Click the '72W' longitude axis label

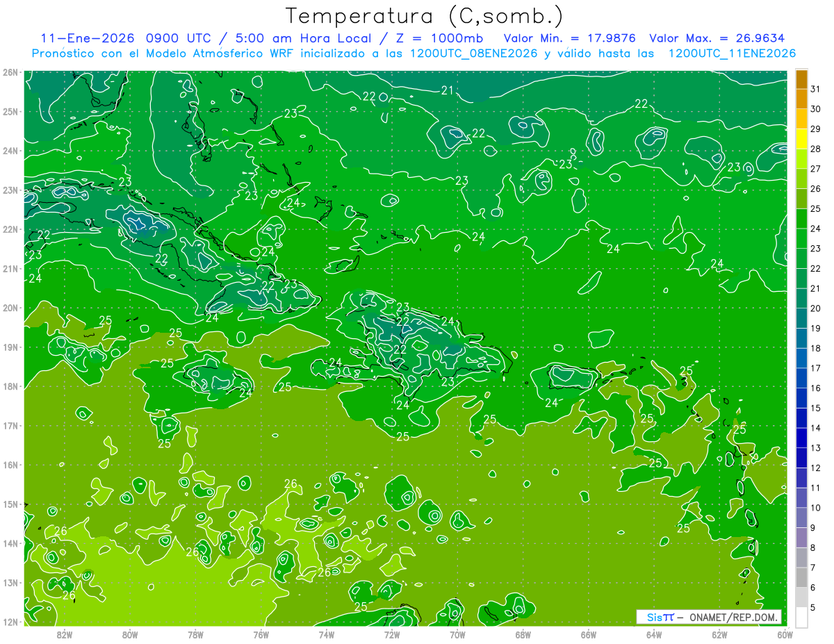coord(392,634)
